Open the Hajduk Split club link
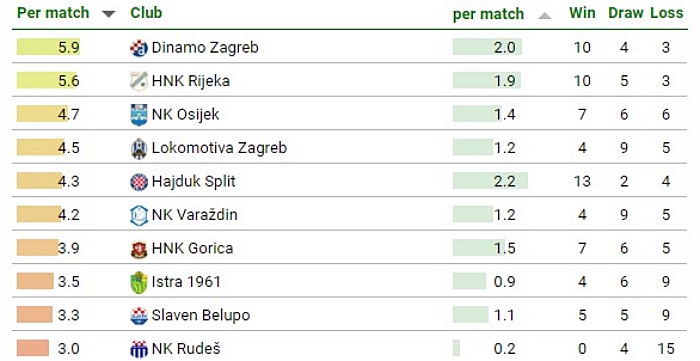This screenshot has width=700, height=361. [193, 181]
